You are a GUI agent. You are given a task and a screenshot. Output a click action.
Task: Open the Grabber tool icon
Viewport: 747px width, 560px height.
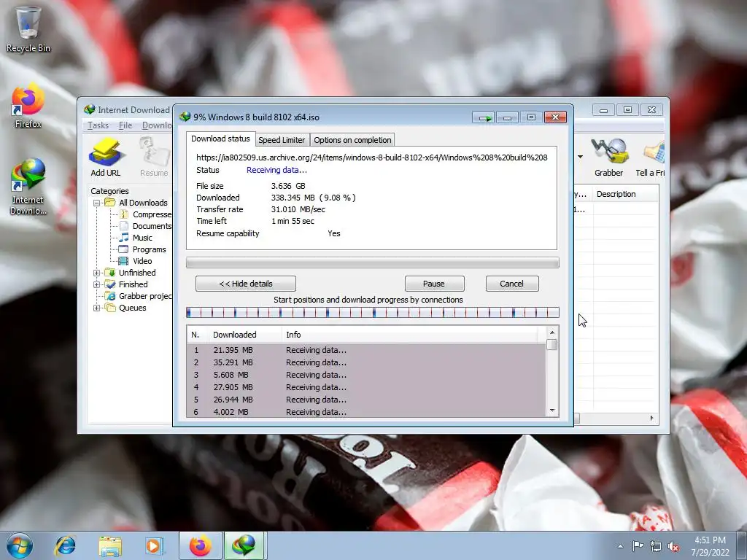pos(608,157)
